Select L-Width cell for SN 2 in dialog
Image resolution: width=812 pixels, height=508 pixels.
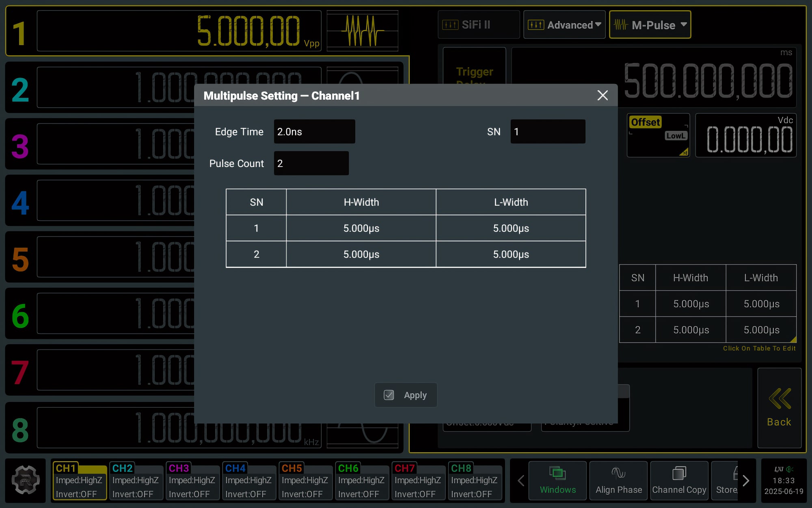(x=511, y=254)
